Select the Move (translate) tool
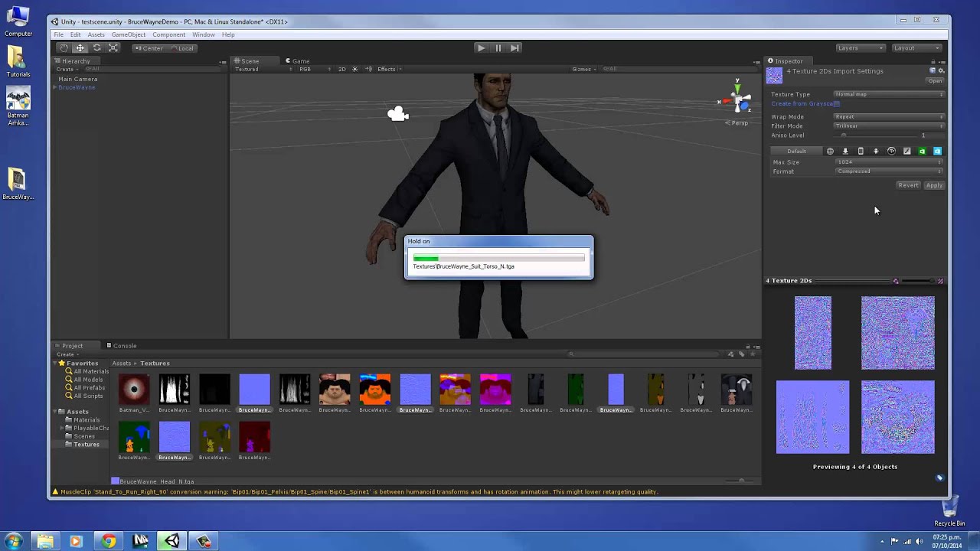980x551 pixels. (80, 48)
